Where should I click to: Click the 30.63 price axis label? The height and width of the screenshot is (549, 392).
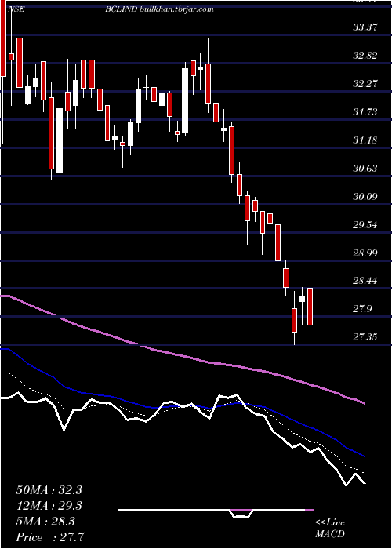[365, 169]
